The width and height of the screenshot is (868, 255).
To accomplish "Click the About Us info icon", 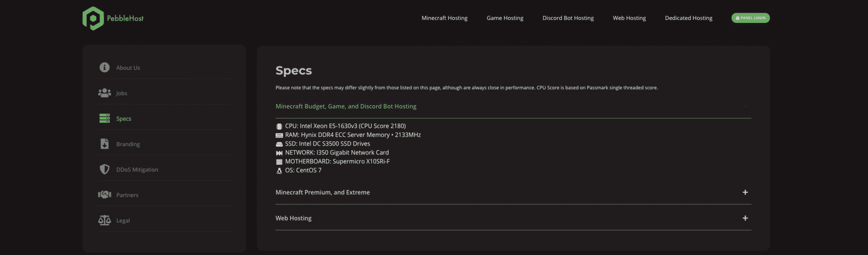I will (x=104, y=67).
